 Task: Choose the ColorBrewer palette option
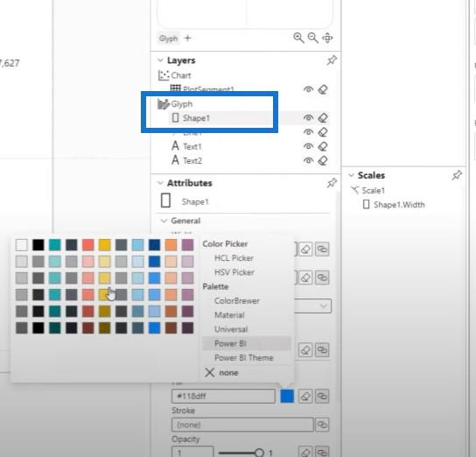(237, 301)
